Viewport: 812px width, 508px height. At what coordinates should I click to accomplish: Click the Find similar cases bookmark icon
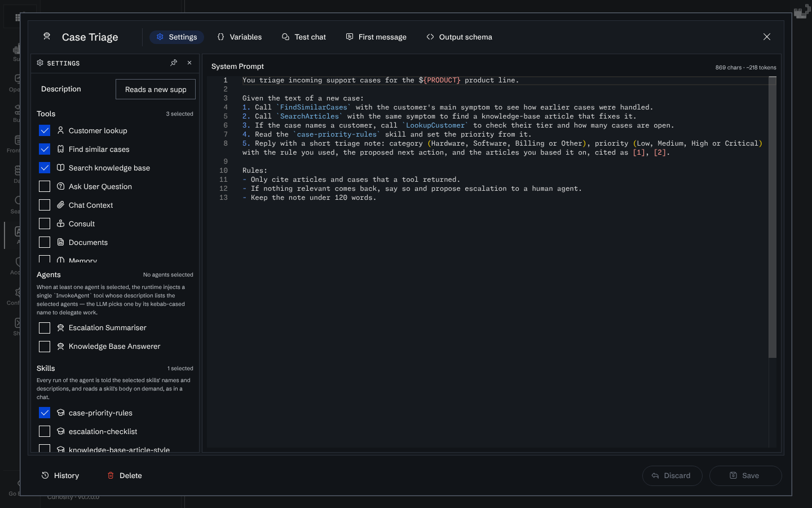[61, 149]
